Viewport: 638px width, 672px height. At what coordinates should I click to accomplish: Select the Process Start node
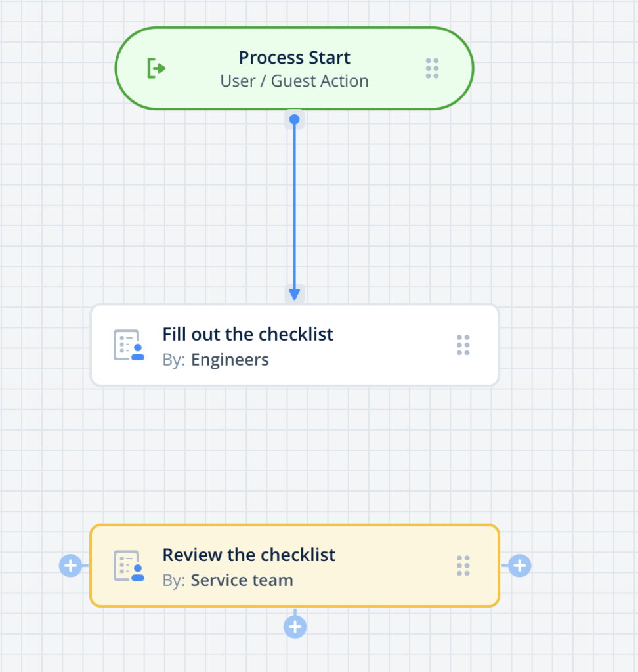[x=294, y=68]
